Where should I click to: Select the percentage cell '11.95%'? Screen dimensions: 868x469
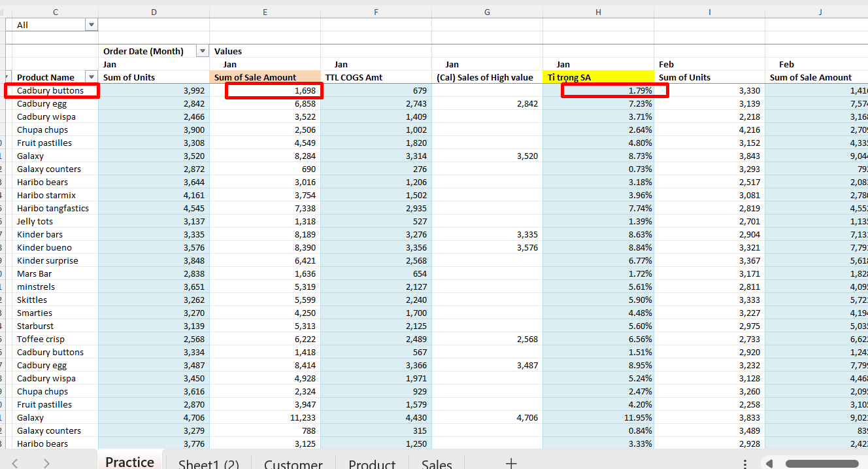[598, 417]
